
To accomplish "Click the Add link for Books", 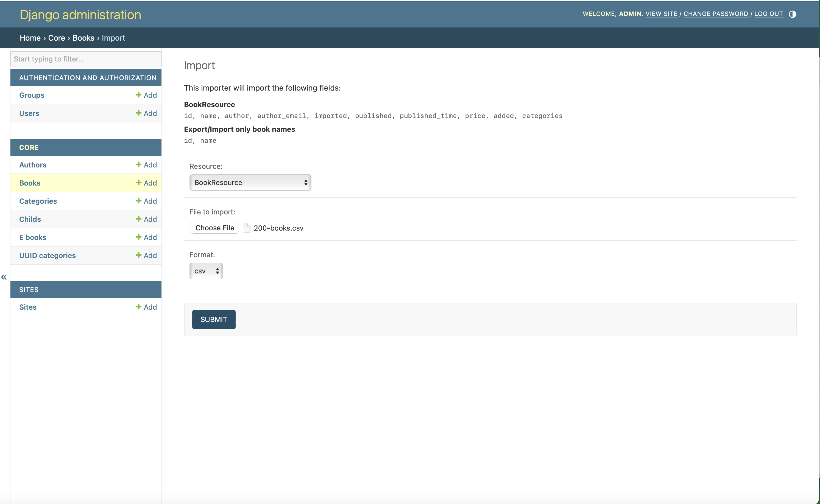I will coord(146,183).
